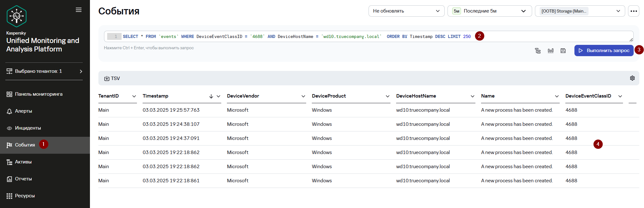Screen dimensions: 644x208
Task: Open the DeviceEventClassID column dropdown
Action: [x=620, y=96]
